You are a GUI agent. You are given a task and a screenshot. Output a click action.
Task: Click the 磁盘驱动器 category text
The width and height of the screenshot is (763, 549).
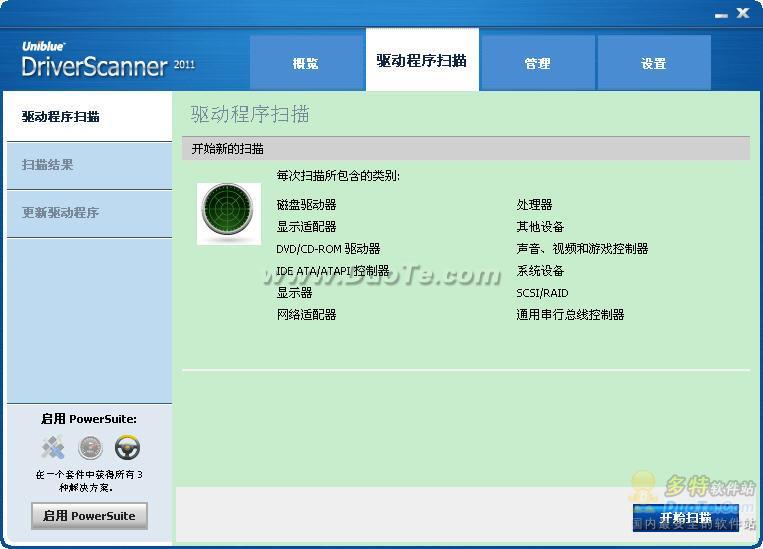[307, 204]
